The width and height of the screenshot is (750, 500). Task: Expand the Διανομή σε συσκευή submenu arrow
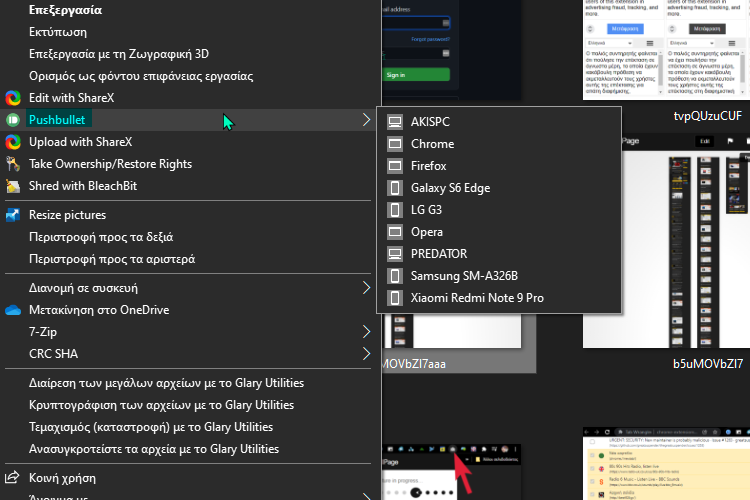[366, 288]
